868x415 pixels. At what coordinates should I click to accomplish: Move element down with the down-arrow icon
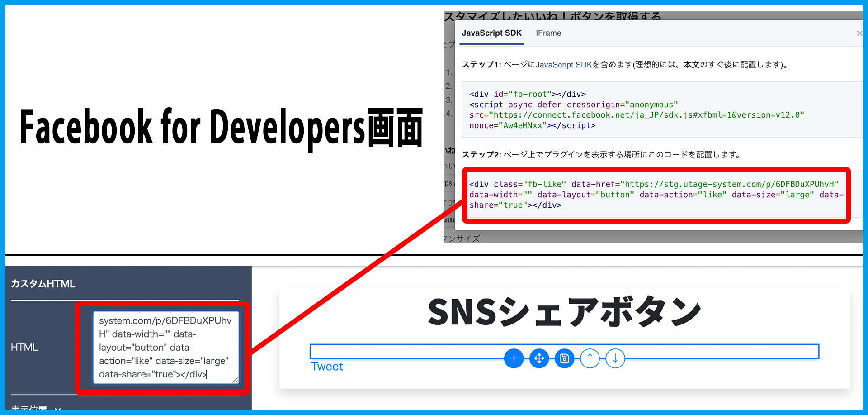[615, 358]
